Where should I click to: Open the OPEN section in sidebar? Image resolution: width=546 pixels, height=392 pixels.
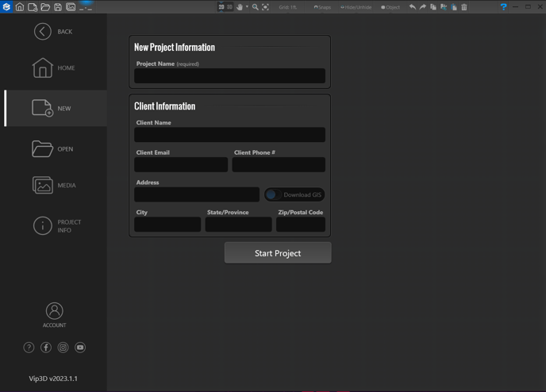point(52,149)
